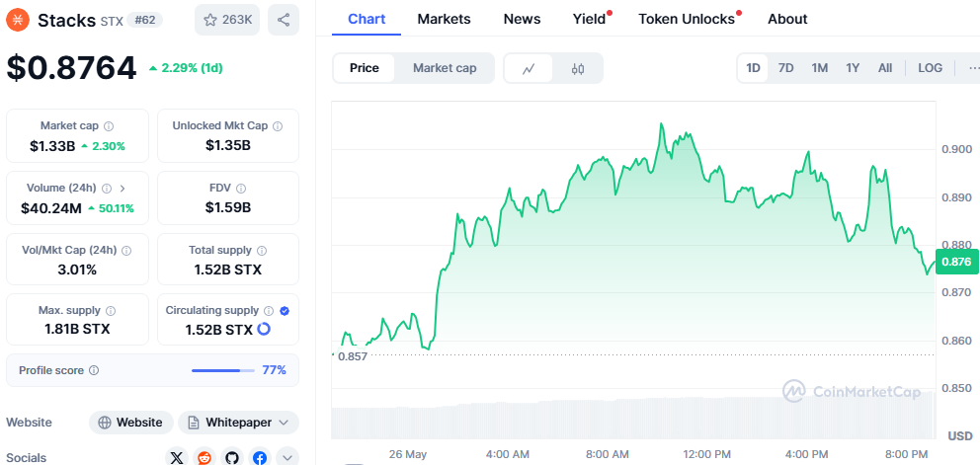The height and width of the screenshot is (465, 980).
Task: Click the Max. supply info icon
Action: click(111, 311)
